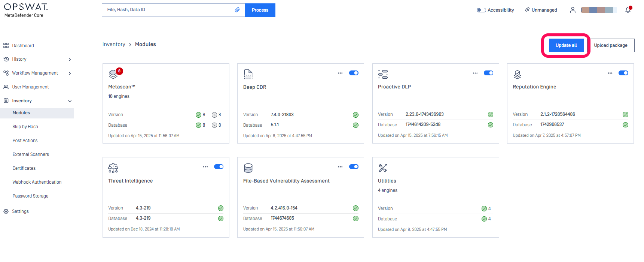Click the Vulnerability Assessment version 4.2.416.0-154
Image resolution: width=644 pixels, height=262 pixels.
point(284,208)
